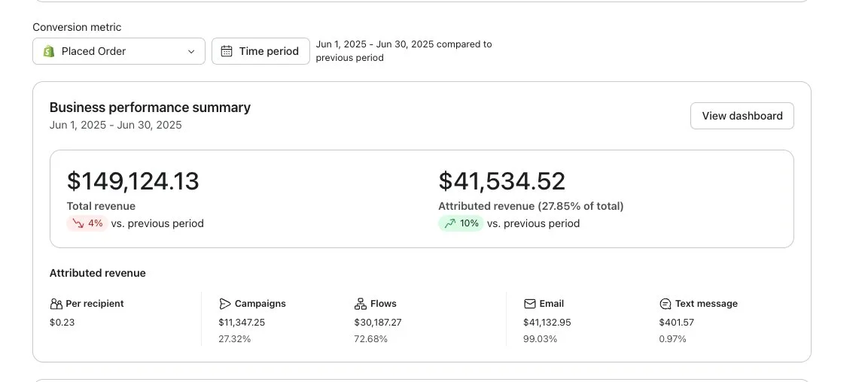
Task: Click the $149,124.13 total revenue figure
Action: pos(132,181)
